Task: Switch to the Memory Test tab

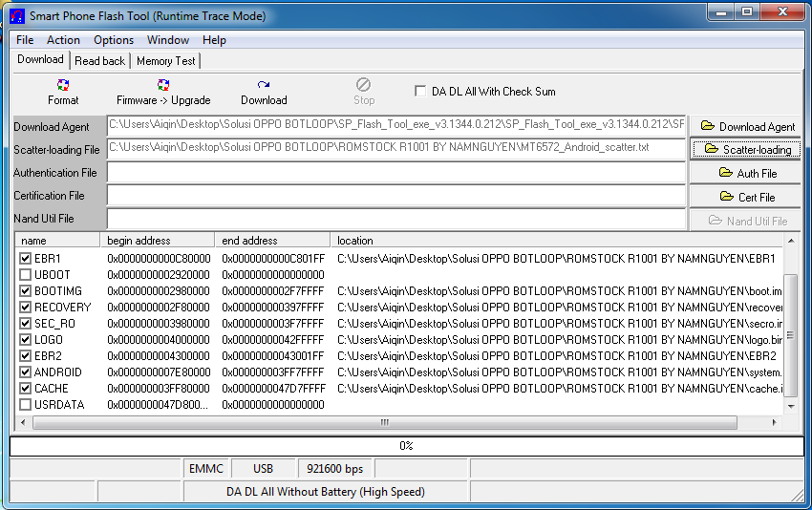Action: pyautogui.click(x=165, y=61)
